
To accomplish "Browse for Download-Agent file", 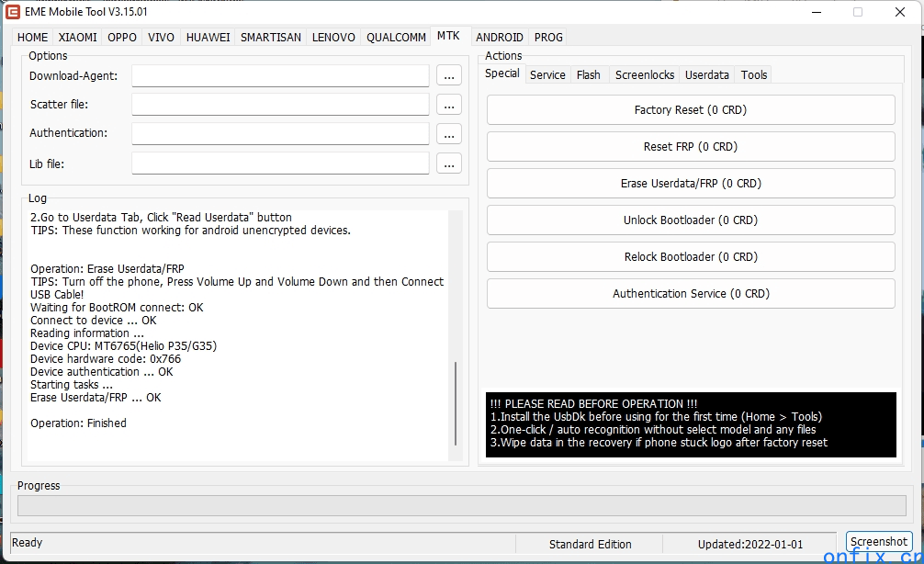I will tap(448, 75).
